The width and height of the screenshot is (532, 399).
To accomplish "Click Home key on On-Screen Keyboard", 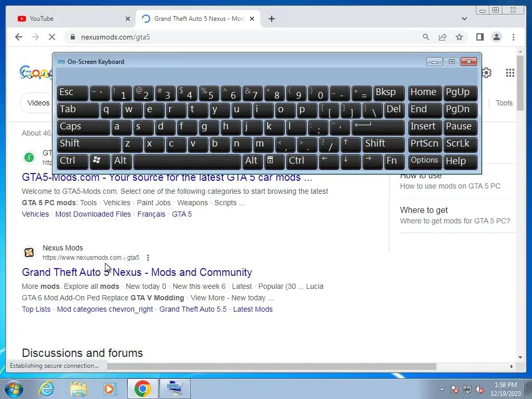I will click(x=425, y=93).
